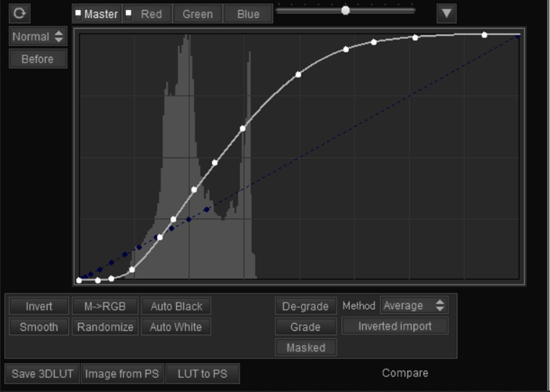Open the Method Average dropdown
Screen dimensions: 550x392
[x=414, y=305]
